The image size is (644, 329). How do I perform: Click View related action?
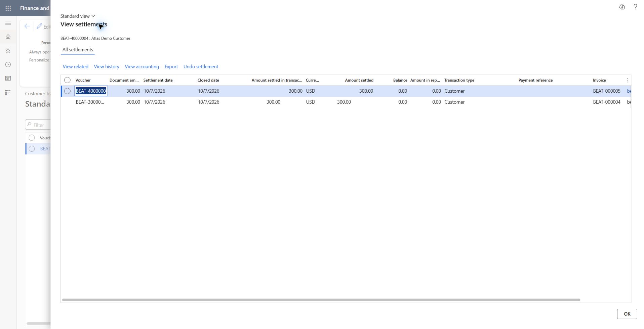(76, 66)
